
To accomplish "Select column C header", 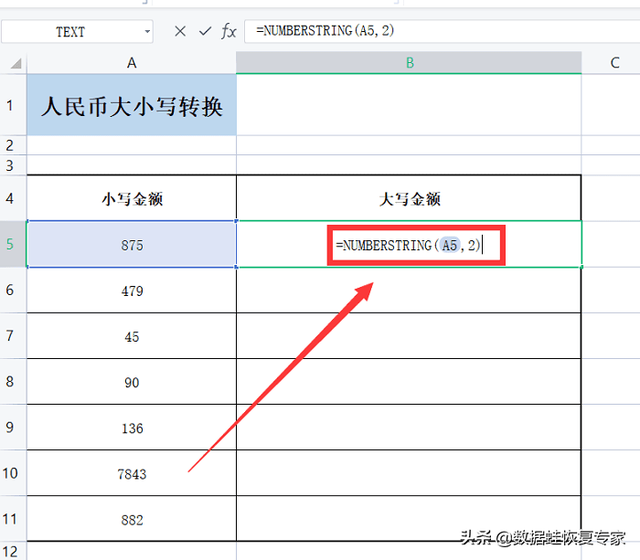I will 611,63.
